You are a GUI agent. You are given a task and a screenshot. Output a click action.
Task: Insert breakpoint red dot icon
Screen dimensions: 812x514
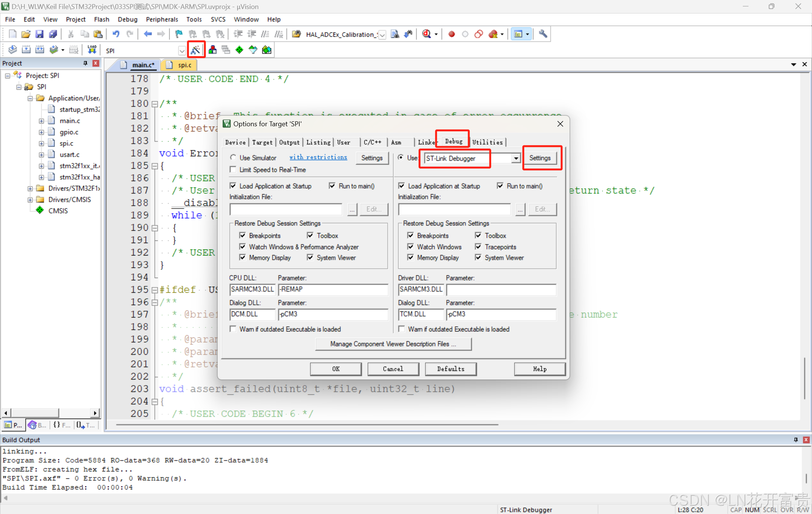pos(451,34)
